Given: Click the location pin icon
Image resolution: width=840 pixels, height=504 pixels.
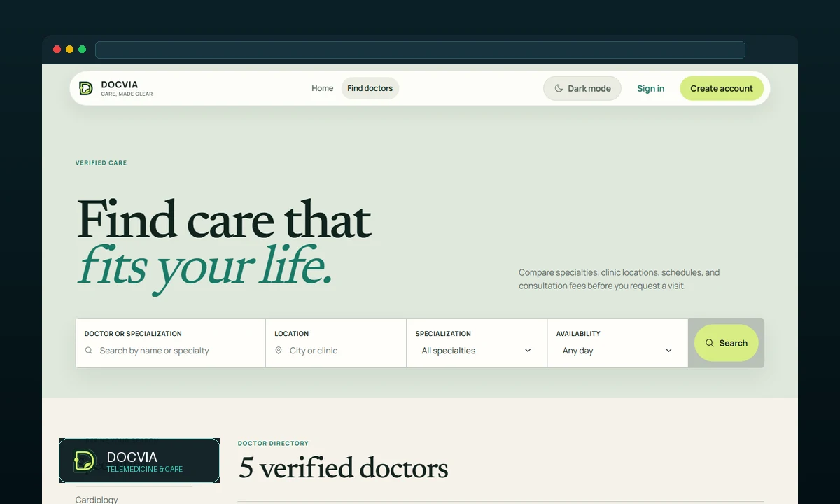Looking at the screenshot, I should pos(279,351).
